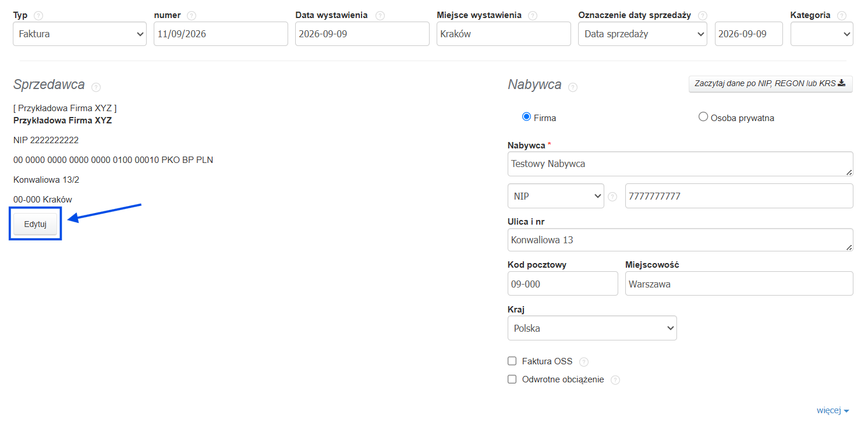Focus the Data wystawienia date field

point(362,34)
